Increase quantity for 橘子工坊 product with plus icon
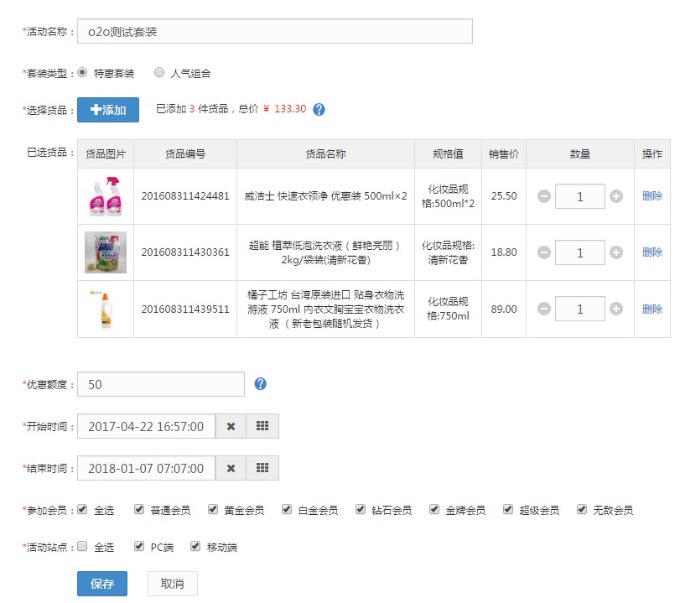Viewport: 680px width, 603px height. (x=616, y=309)
